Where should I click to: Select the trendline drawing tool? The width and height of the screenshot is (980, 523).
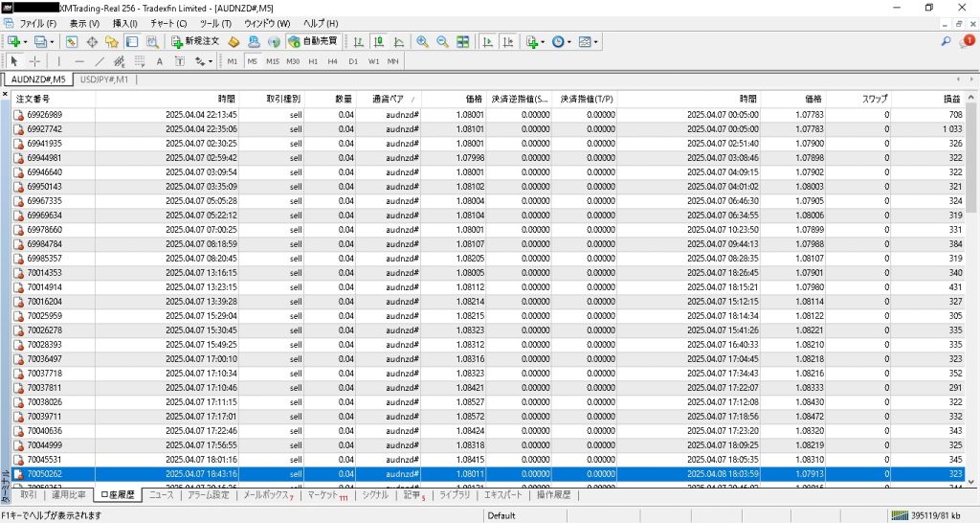(100, 61)
